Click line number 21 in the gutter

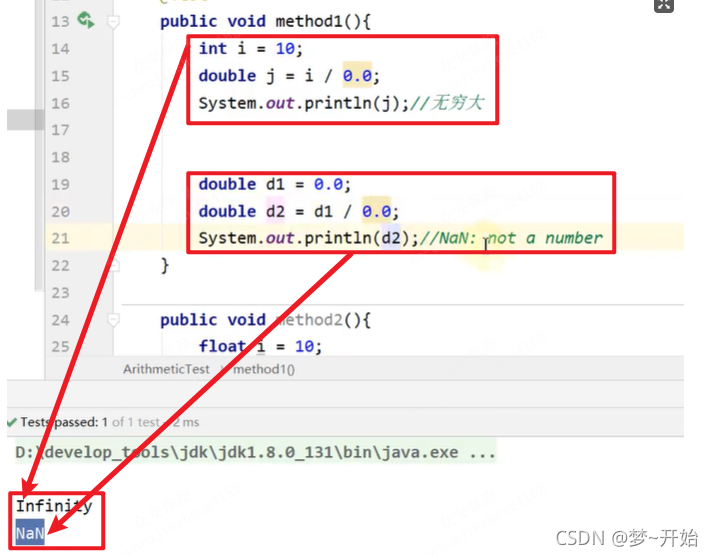(x=60, y=238)
